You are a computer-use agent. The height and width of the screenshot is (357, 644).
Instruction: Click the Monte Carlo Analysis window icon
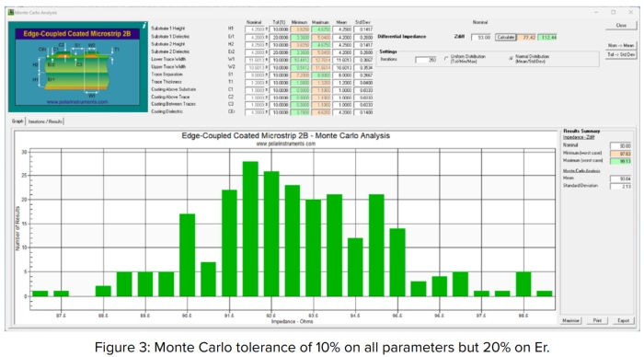[x=11, y=12]
